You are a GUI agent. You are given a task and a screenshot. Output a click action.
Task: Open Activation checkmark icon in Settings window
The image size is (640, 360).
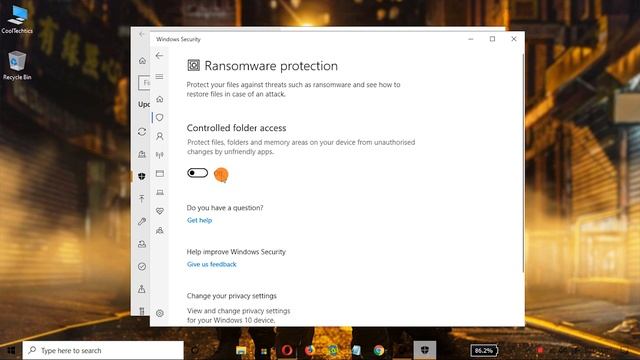pos(142,267)
